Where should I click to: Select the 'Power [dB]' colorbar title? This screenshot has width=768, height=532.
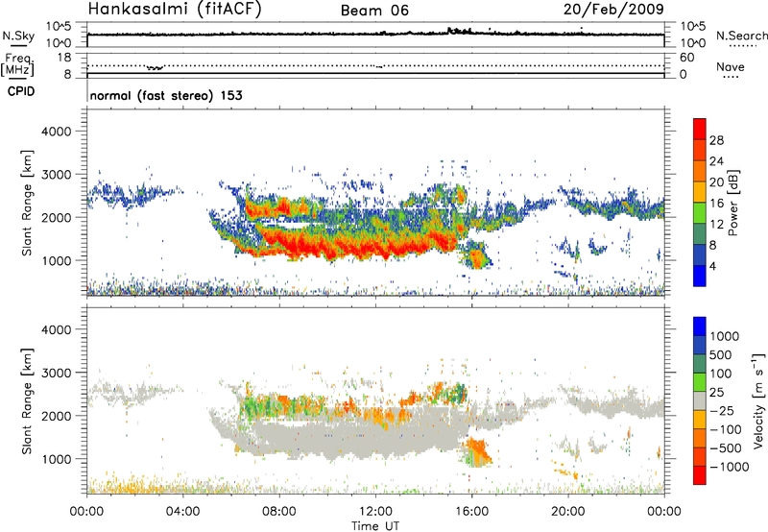[732, 203]
